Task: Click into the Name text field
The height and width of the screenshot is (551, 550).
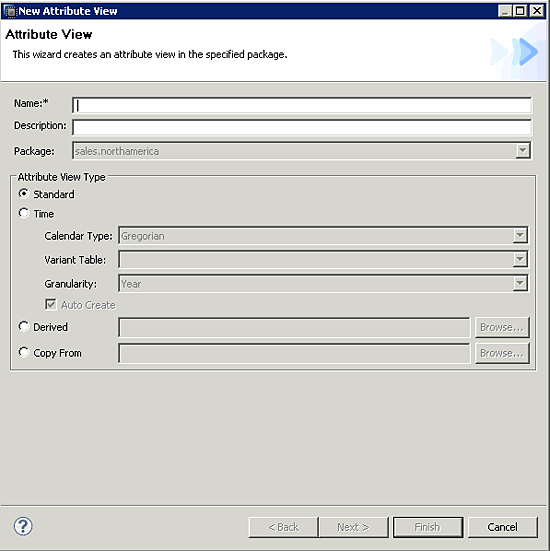Action: coord(302,105)
